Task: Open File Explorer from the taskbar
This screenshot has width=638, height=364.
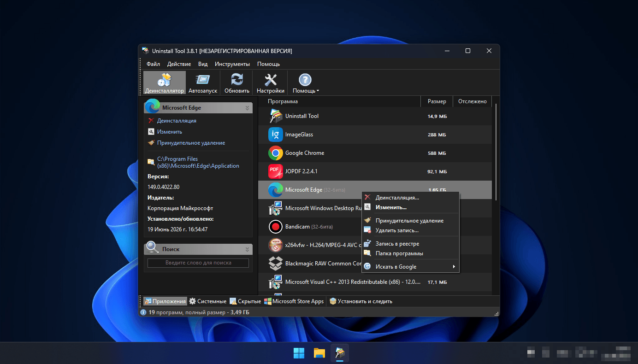Action: coord(319,353)
